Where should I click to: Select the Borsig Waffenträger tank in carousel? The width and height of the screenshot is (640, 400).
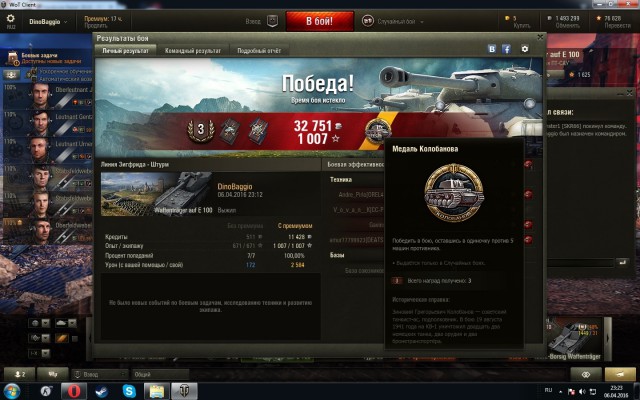(x=573, y=339)
